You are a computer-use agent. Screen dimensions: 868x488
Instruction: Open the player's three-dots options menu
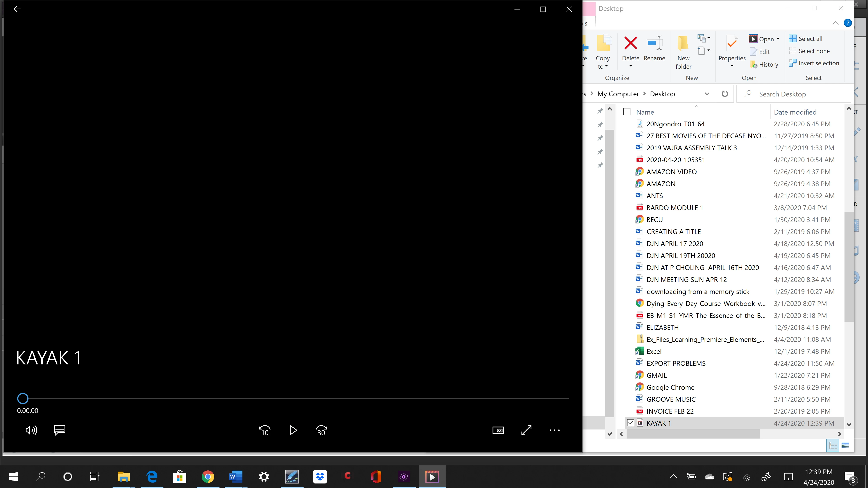tap(554, 430)
